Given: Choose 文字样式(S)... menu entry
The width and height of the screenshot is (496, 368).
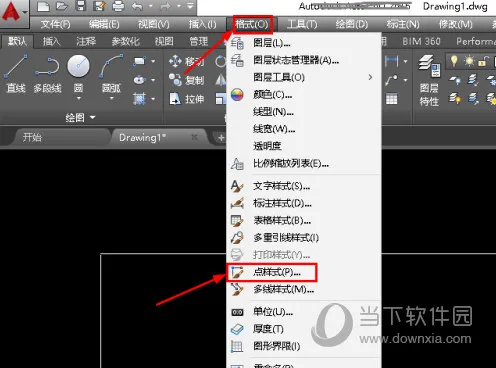Looking at the screenshot, I should pyautogui.click(x=304, y=186).
